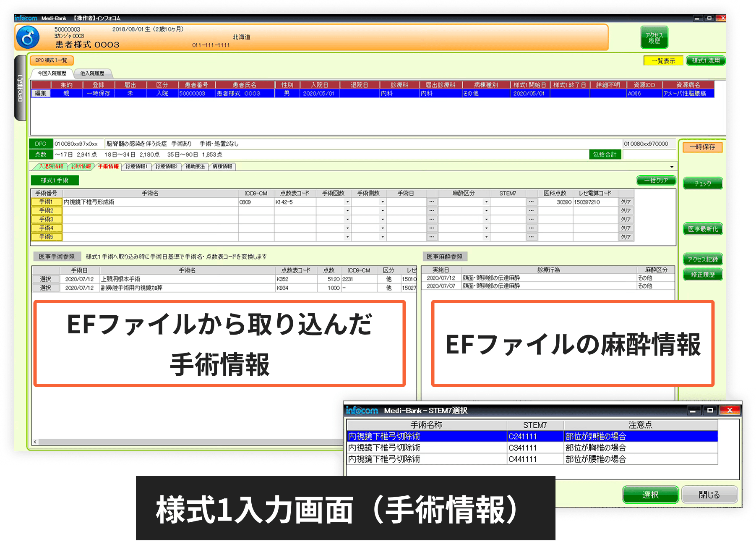Image resolution: width=756 pixels, height=542 pixels.
Task: Open 手術回数 dropdown for 手術1 row
Action: (348, 202)
